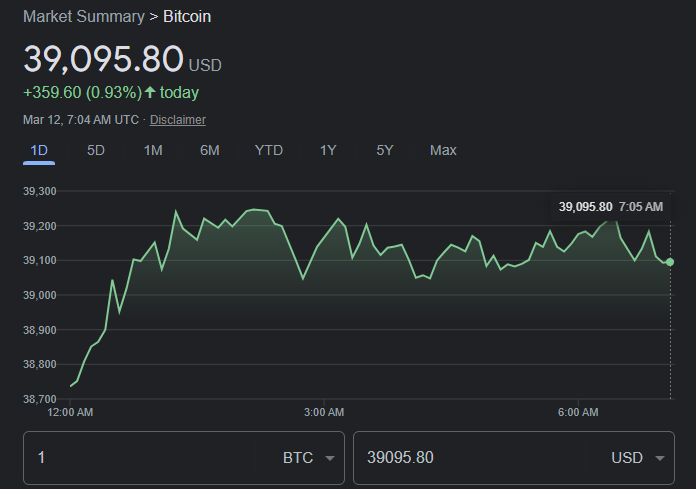The width and height of the screenshot is (696, 489).
Task: Switch to the 5D time range tab
Action: coord(96,150)
